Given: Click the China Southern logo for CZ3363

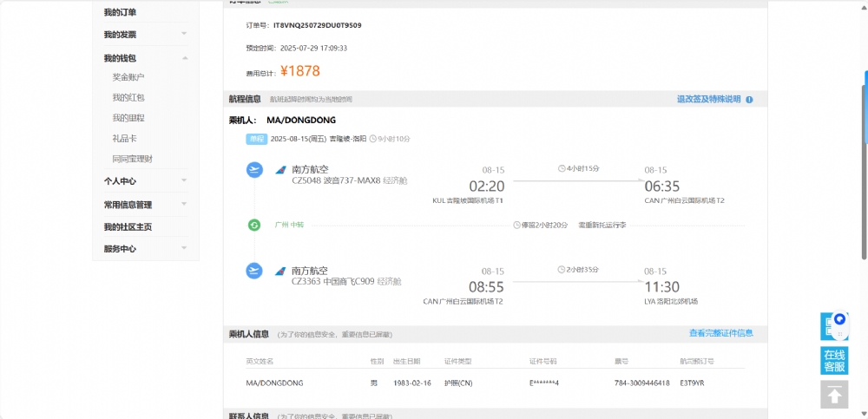Looking at the screenshot, I should 280,272.
